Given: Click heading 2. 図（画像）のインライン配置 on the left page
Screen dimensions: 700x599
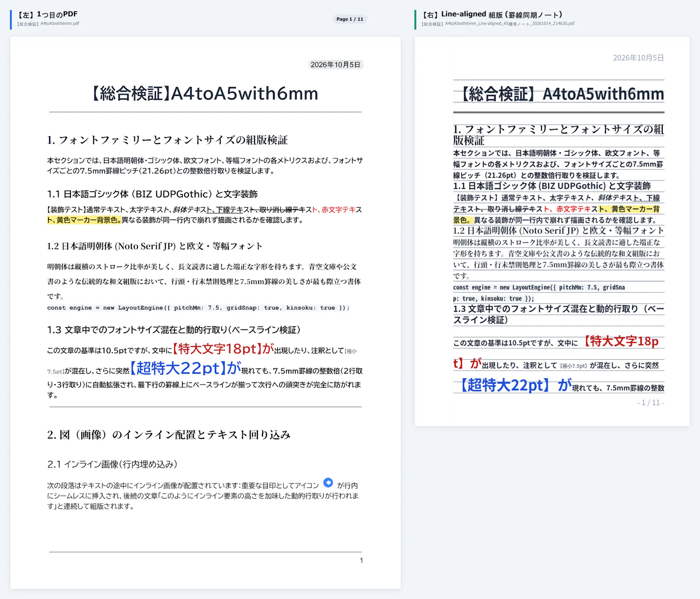Looking at the screenshot, I should pyautogui.click(x=169, y=434).
